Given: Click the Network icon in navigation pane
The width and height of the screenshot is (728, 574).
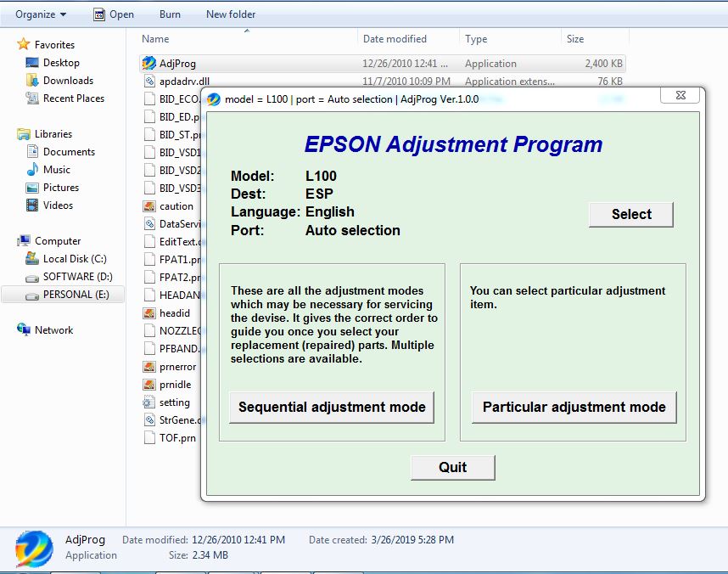Looking at the screenshot, I should pos(24,329).
